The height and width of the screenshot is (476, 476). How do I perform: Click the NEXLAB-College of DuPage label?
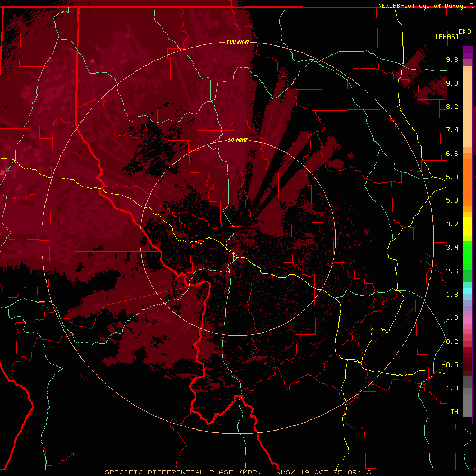pos(423,6)
